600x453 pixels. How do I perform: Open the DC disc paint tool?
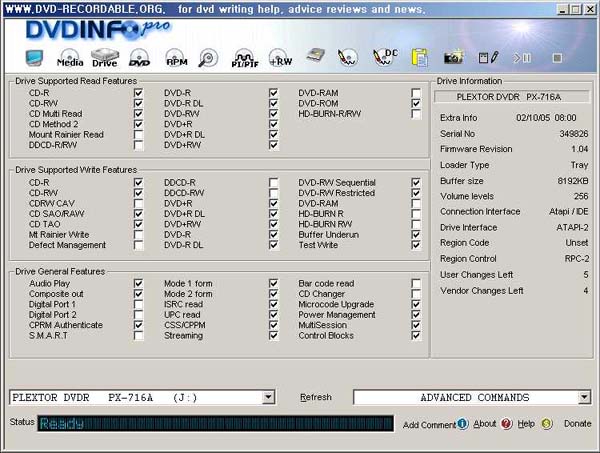coord(385,58)
